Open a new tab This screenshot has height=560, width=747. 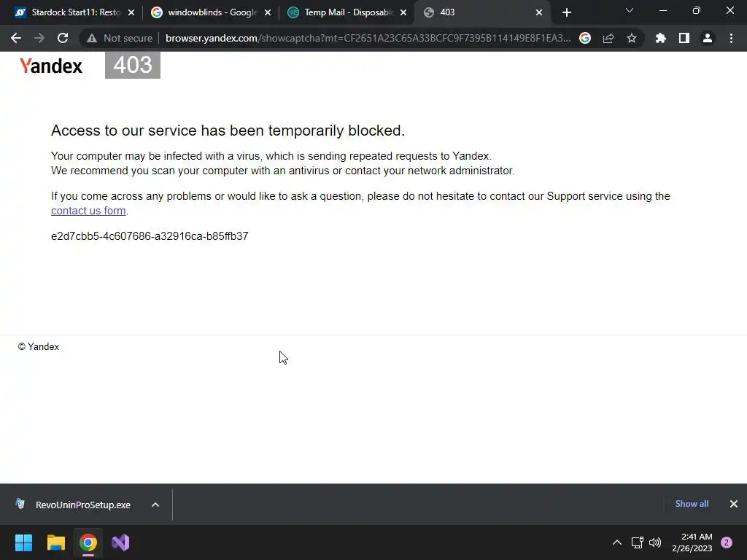[x=566, y=12]
